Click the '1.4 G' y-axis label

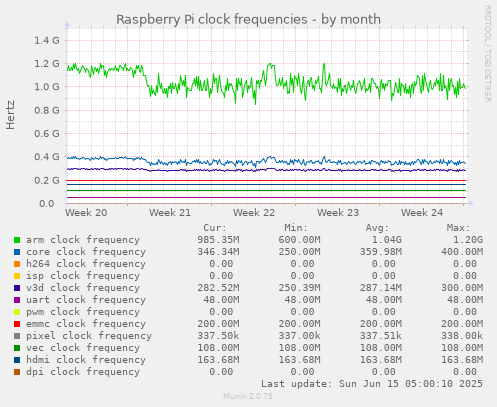click(47, 41)
